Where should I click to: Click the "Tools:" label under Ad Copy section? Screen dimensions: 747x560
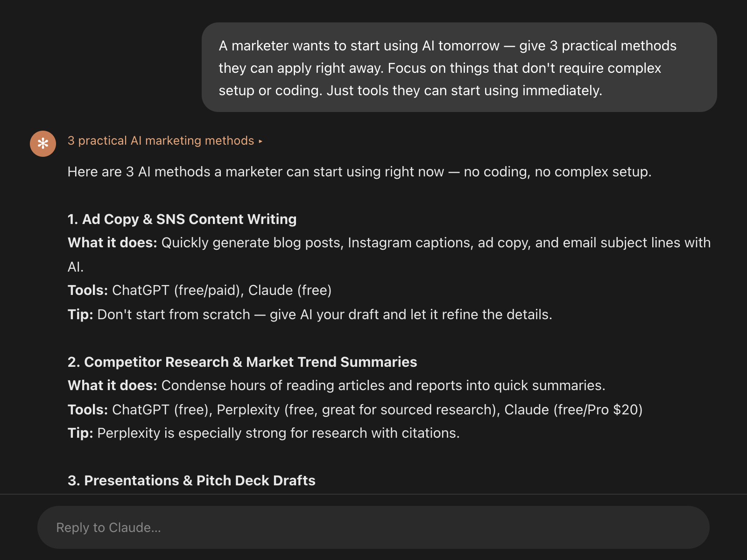(x=88, y=290)
